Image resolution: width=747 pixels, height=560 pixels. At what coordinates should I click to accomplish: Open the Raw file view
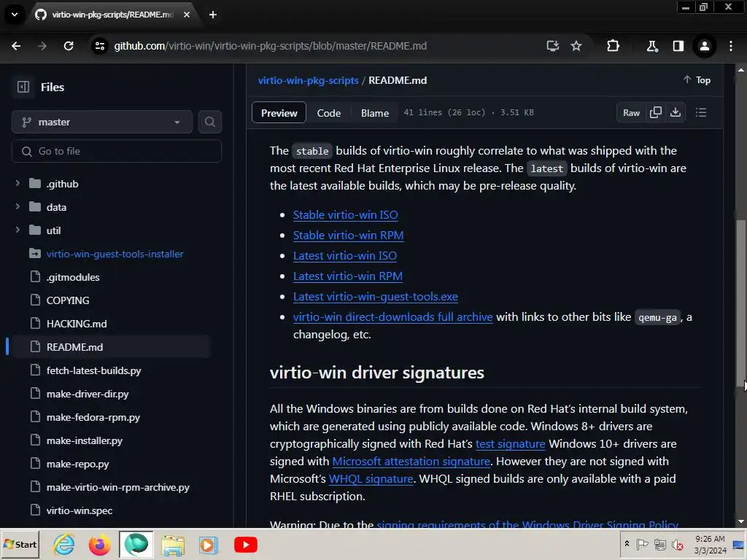coord(631,113)
